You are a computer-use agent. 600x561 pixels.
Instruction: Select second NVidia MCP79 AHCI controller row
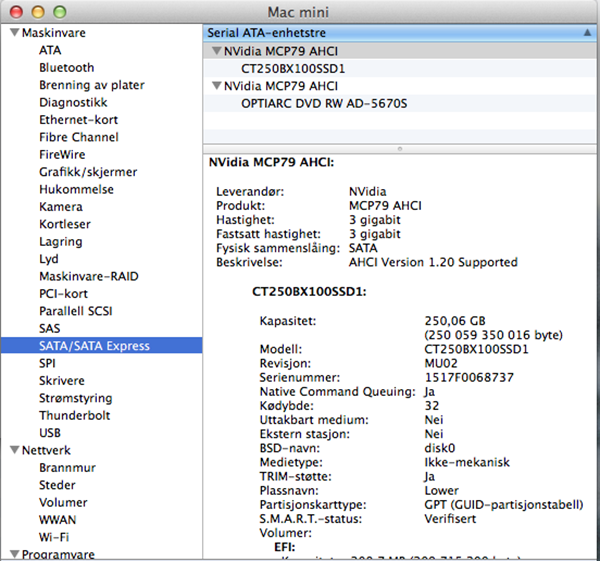click(399, 86)
